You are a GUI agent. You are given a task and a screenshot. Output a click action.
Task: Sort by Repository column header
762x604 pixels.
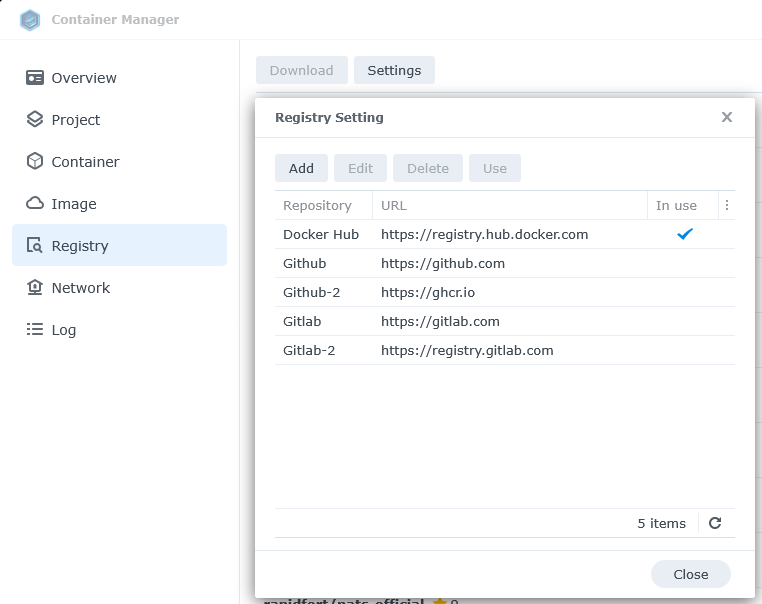click(317, 205)
